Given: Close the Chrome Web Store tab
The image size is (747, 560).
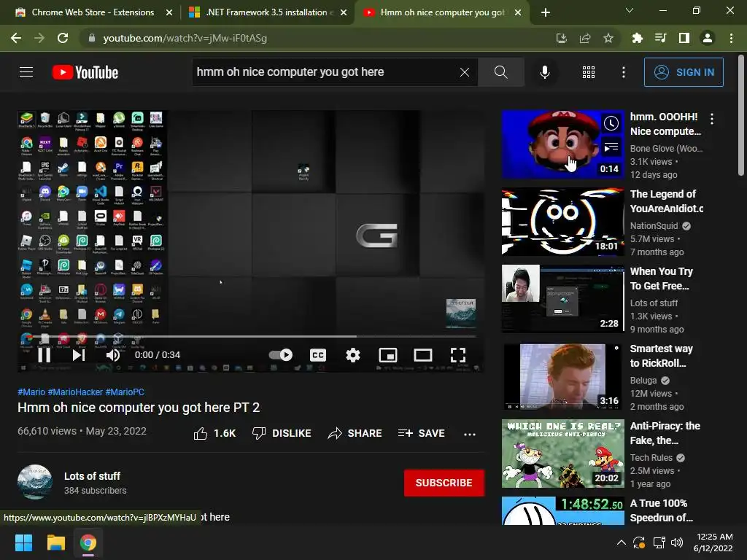Looking at the screenshot, I should tap(169, 12).
